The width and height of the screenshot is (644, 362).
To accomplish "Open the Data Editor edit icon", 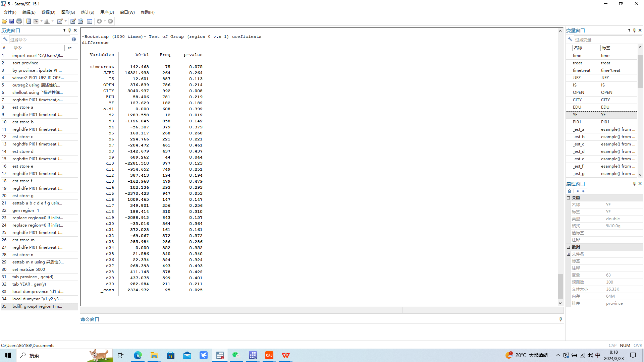I will pos(73,21).
